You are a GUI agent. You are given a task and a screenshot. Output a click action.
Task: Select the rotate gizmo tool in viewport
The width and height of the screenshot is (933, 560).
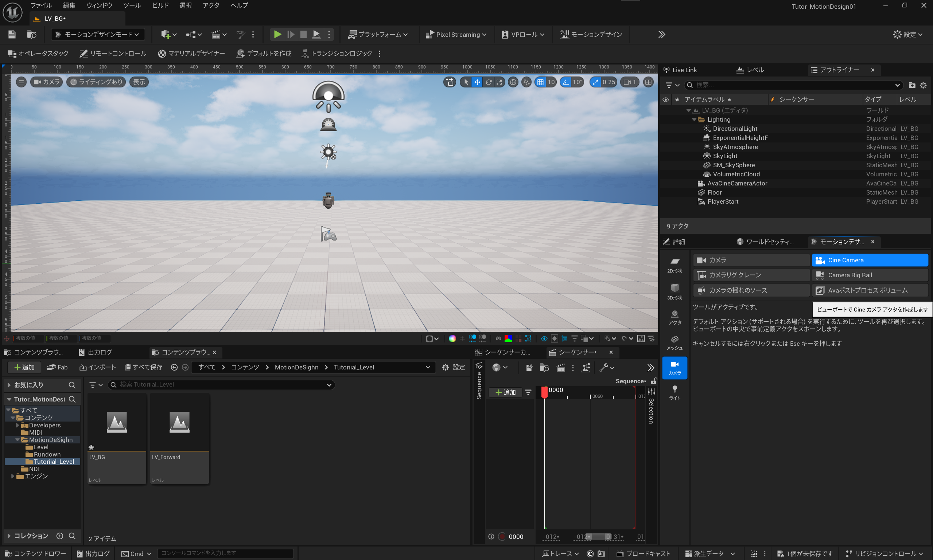488,82
